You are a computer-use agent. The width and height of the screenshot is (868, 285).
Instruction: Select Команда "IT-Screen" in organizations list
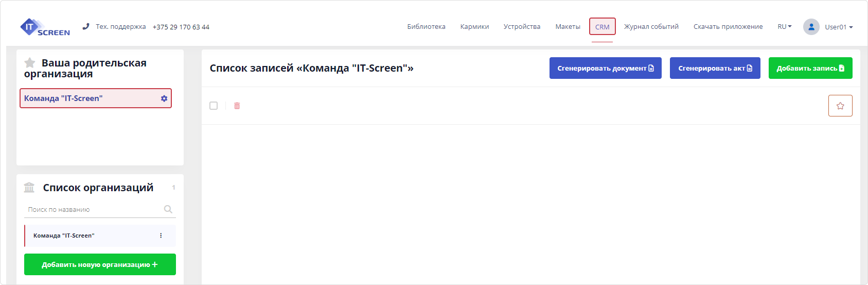click(x=100, y=236)
